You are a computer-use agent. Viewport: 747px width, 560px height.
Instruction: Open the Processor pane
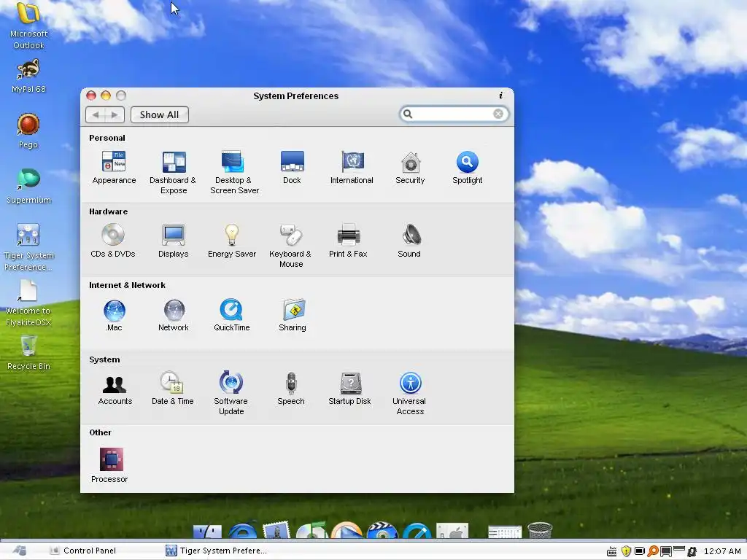110,465
